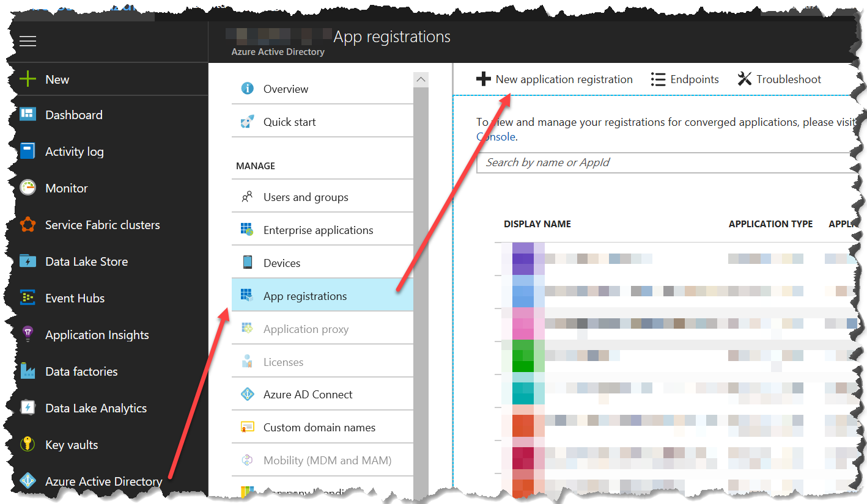
Task: Click the New label in sidebar
Action: 57,79
